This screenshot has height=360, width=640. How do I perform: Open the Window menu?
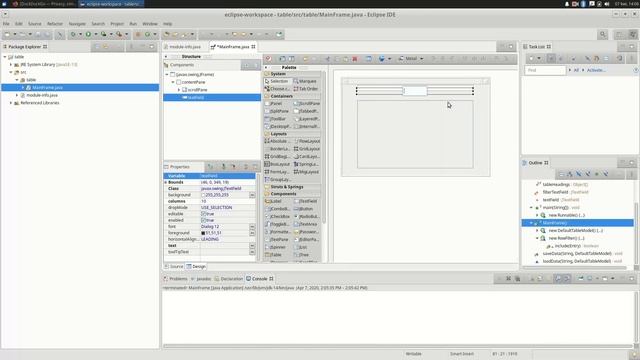click(150, 24)
